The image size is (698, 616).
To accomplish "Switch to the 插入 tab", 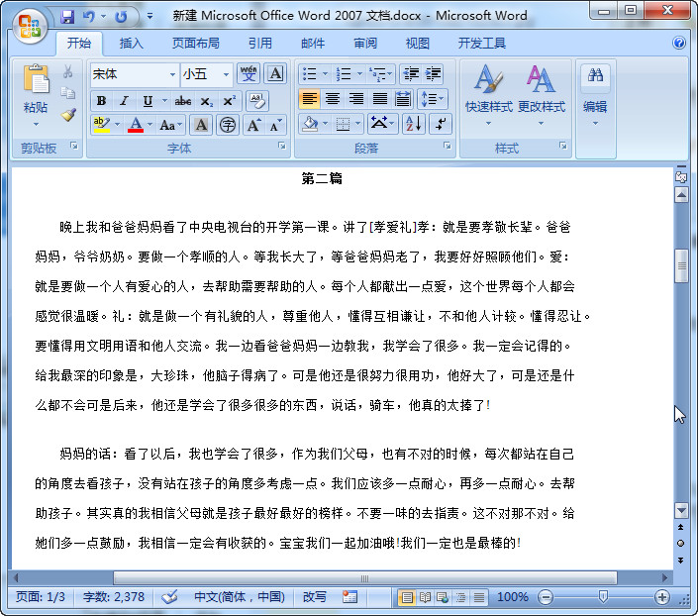I will 132,44.
